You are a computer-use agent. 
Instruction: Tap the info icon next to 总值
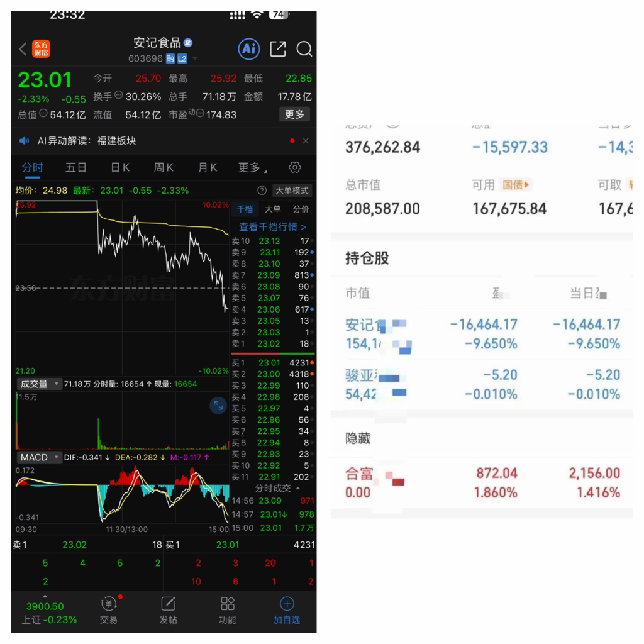coord(43,113)
